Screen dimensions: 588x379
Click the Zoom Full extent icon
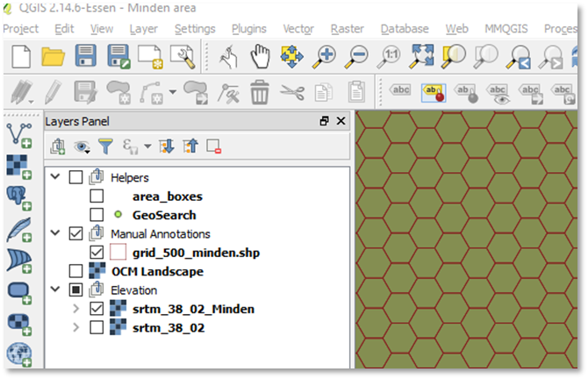(x=422, y=57)
